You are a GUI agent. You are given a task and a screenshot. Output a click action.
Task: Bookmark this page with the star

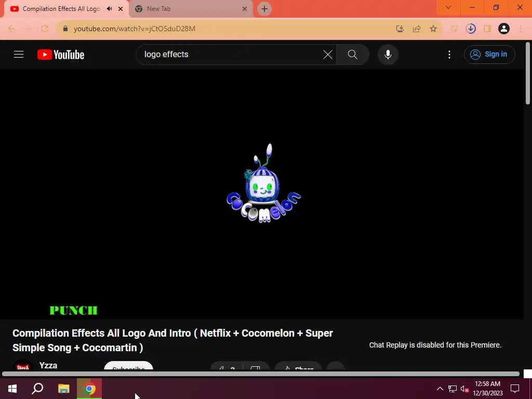[x=433, y=29]
